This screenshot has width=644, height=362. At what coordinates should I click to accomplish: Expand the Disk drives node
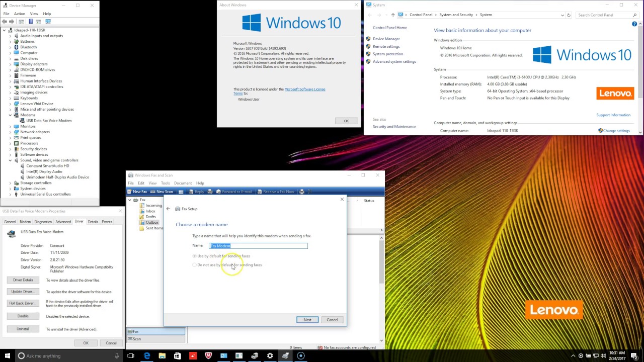point(10,58)
